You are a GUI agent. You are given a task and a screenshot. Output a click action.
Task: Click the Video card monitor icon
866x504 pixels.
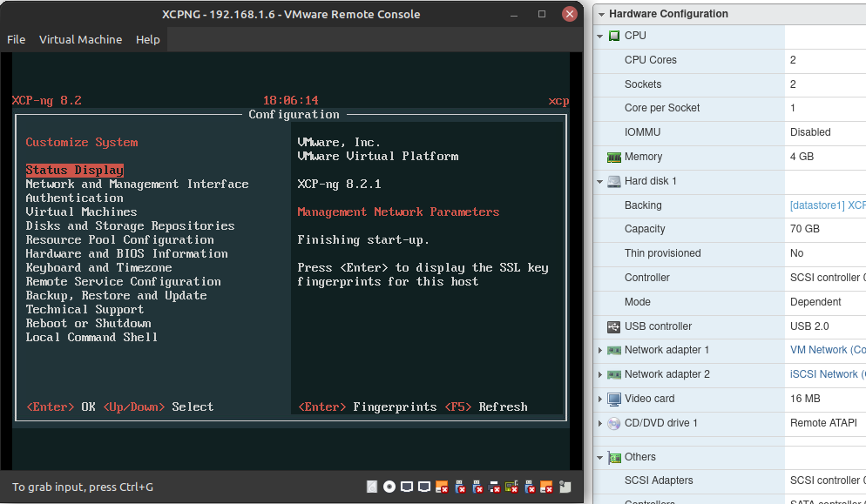click(x=614, y=400)
